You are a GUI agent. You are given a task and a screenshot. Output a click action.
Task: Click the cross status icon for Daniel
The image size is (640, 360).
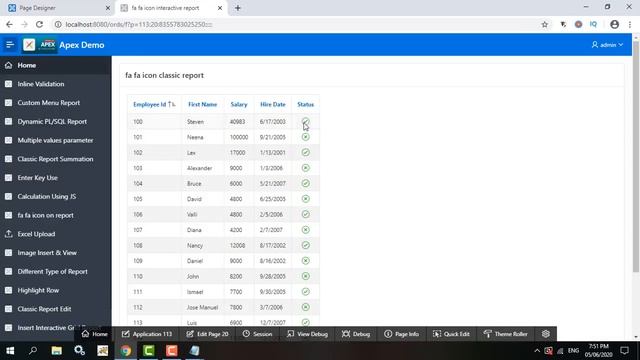pos(305,261)
